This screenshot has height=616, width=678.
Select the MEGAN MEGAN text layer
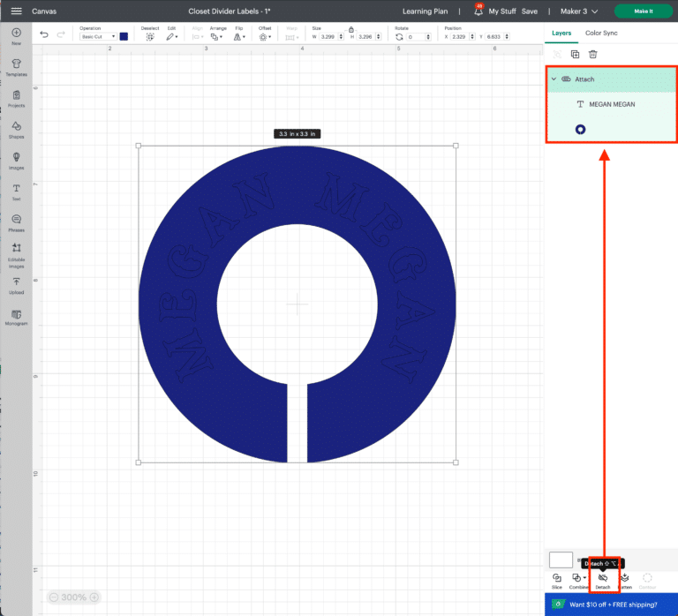coord(611,104)
